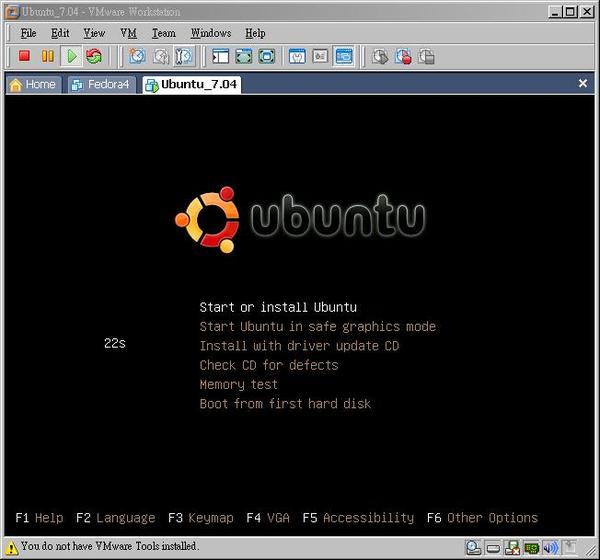
Task: Click the Console view toolbar icon
Action: pyautogui.click(x=344, y=57)
